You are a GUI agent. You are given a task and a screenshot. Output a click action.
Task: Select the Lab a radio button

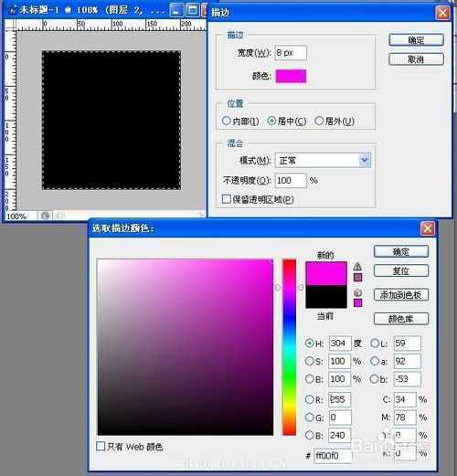tap(375, 361)
